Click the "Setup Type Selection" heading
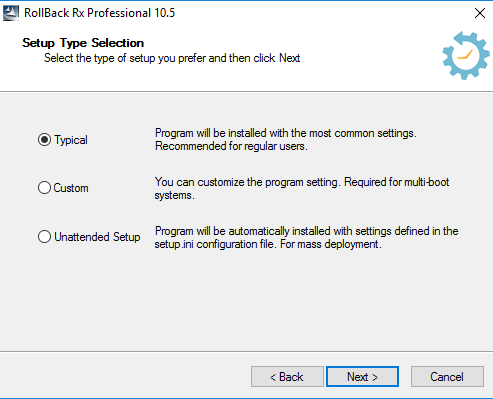This screenshot has height=399, width=493. 83,43
